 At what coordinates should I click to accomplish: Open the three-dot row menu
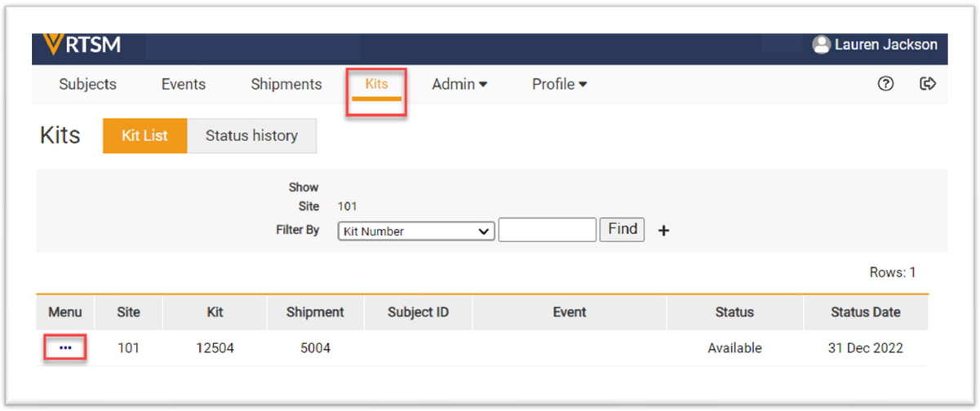(x=65, y=348)
